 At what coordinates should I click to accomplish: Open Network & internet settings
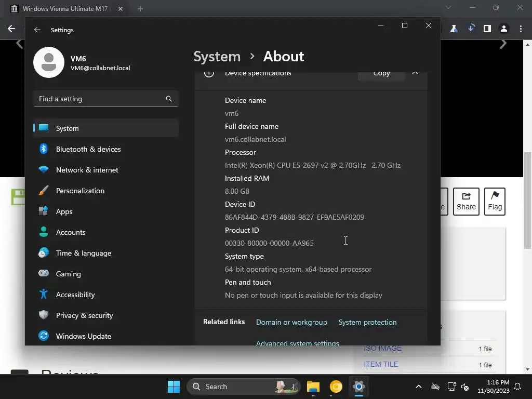click(x=106, y=170)
